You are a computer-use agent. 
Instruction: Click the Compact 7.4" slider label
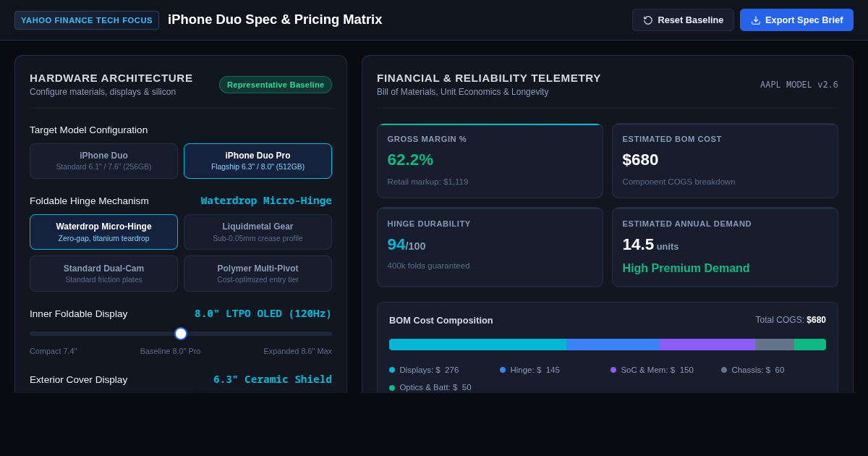(54, 351)
